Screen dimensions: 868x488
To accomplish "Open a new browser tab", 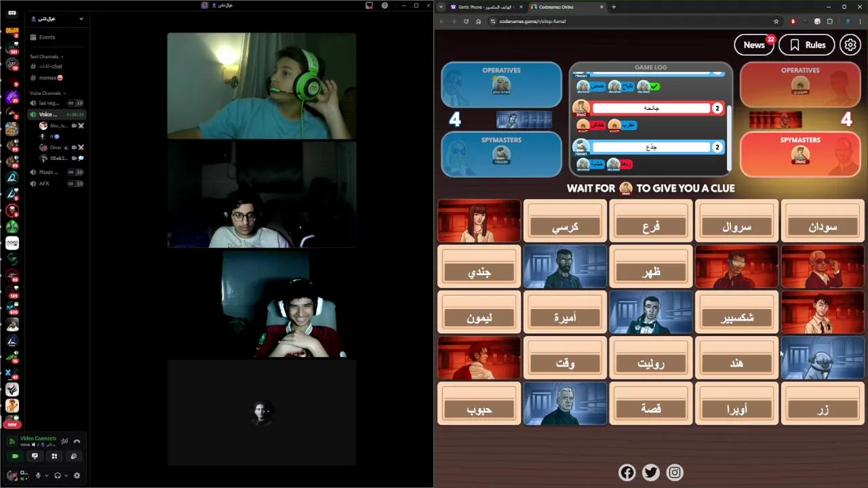I will click(614, 7).
